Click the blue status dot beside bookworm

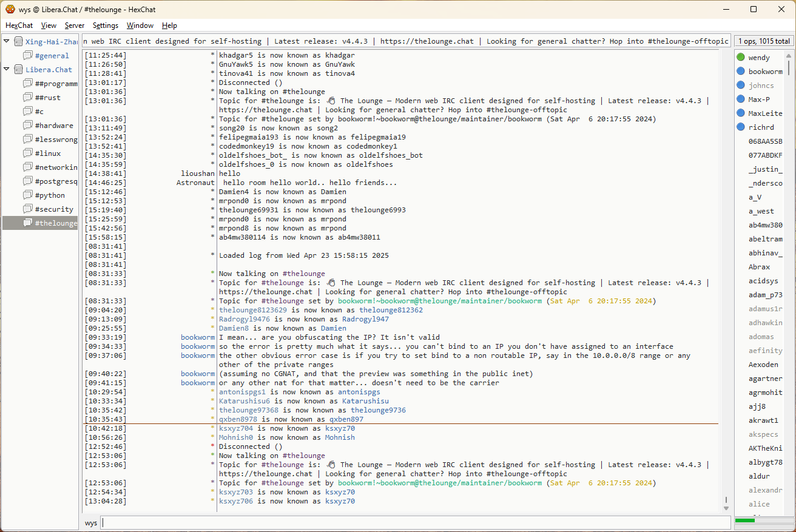pos(741,72)
